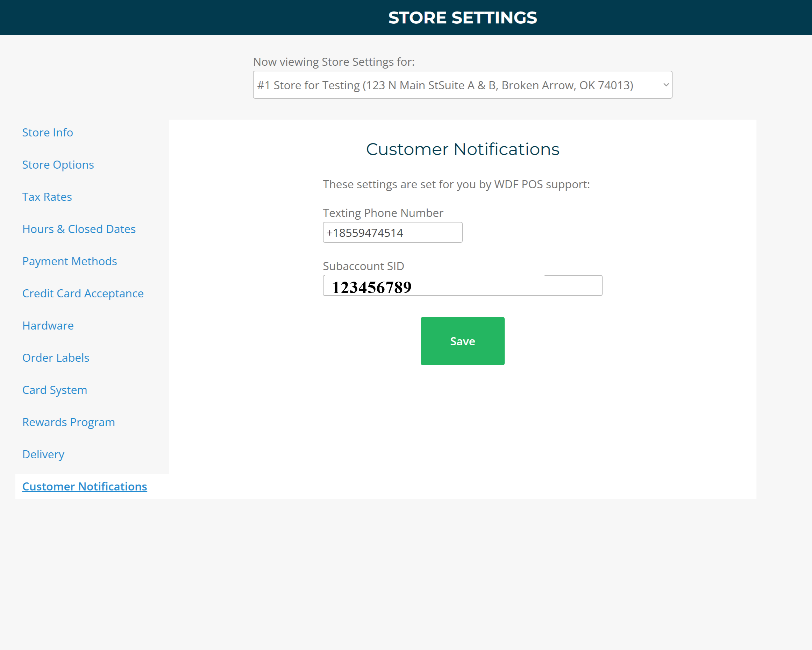Go to Order Labels section

tap(56, 358)
